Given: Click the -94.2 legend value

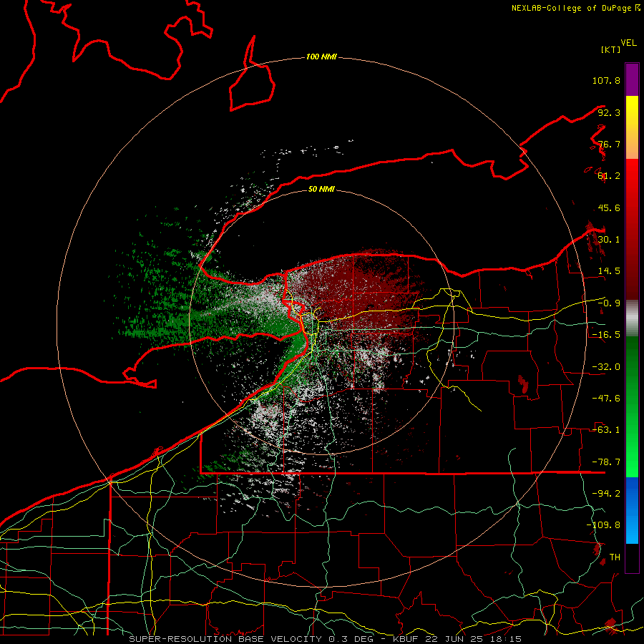Looking at the screenshot, I should [606, 494].
